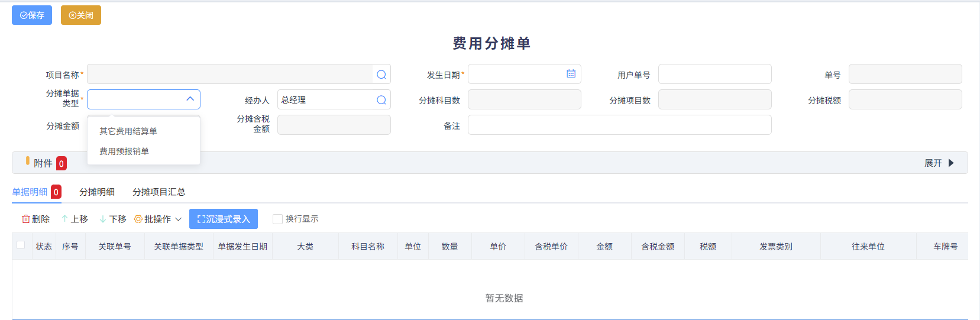This screenshot has width=980, height=320.
Task: Click the 保存 save button
Action: click(x=32, y=15)
